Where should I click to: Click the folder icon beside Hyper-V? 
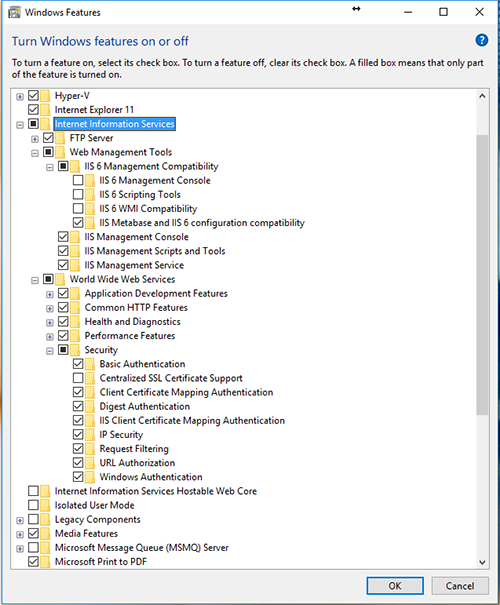point(46,96)
